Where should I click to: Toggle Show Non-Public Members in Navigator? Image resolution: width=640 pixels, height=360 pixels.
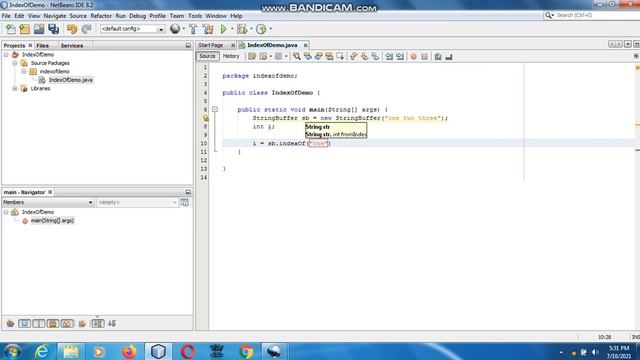[53, 324]
